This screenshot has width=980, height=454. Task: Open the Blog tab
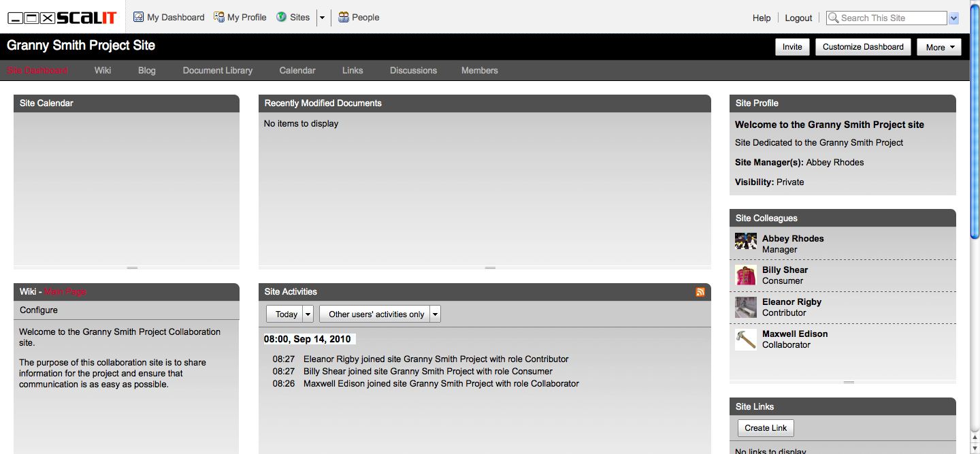pos(147,70)
